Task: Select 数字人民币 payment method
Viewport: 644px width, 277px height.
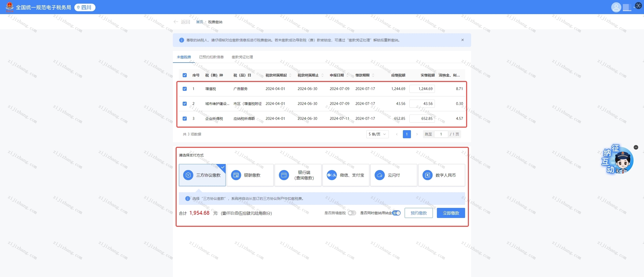Action: pos(442,175)
